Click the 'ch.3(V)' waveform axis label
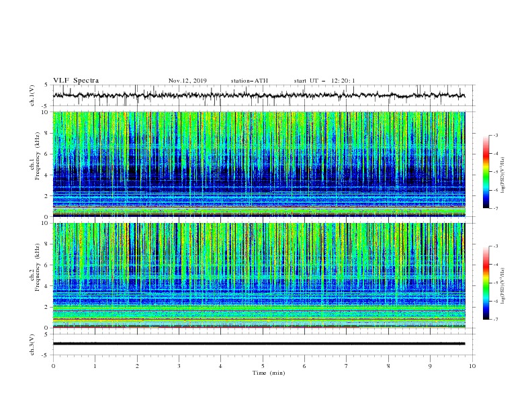This screenshot has width=532, height=411. click(x=32, y=345)
